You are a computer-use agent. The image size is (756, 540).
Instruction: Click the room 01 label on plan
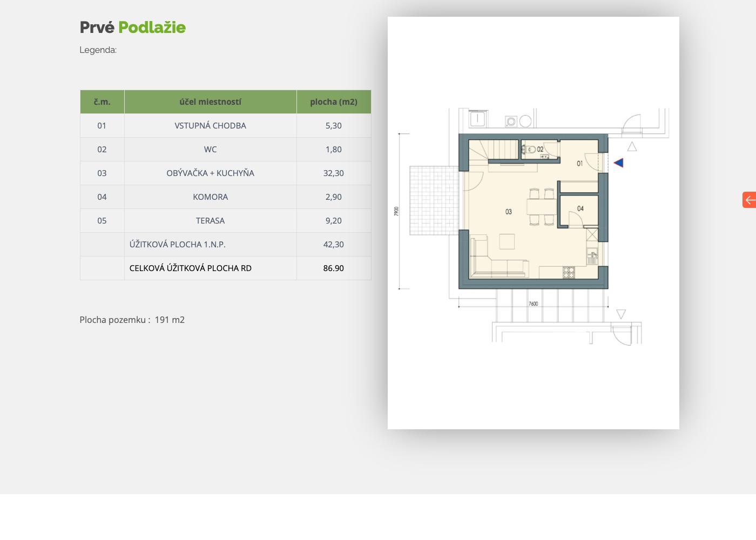(x=579, y=163)
